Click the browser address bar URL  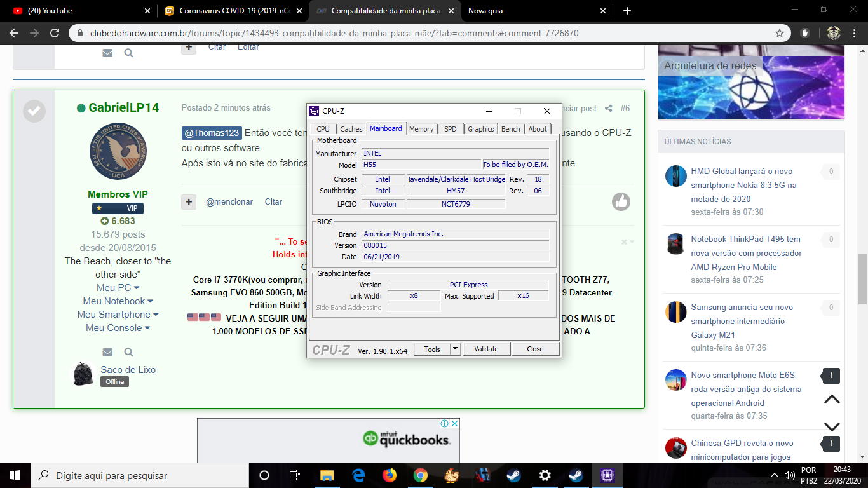tap(333, 33)
